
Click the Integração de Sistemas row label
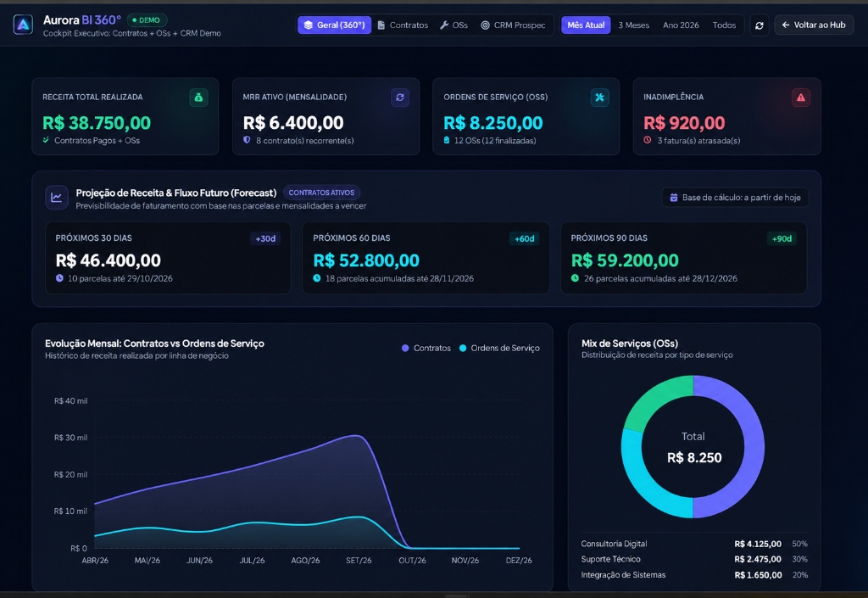tap(623, 575)
